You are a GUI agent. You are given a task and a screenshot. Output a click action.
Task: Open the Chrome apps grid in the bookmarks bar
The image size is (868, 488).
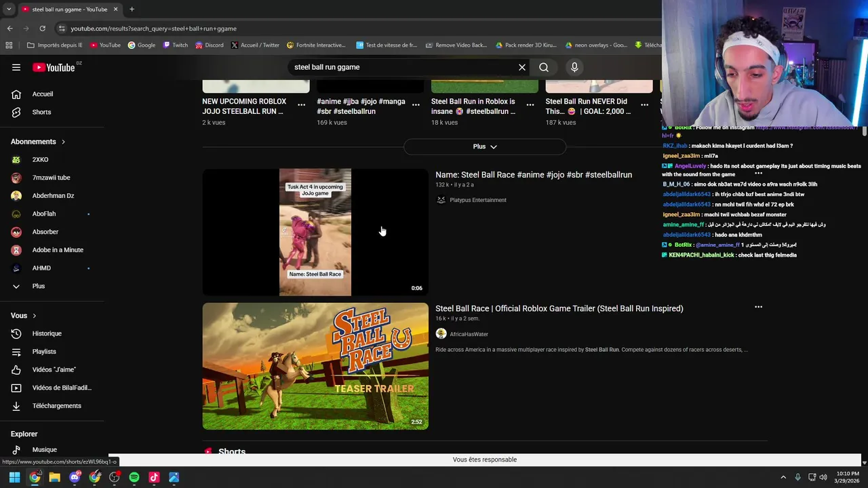[x=9, y=45]
